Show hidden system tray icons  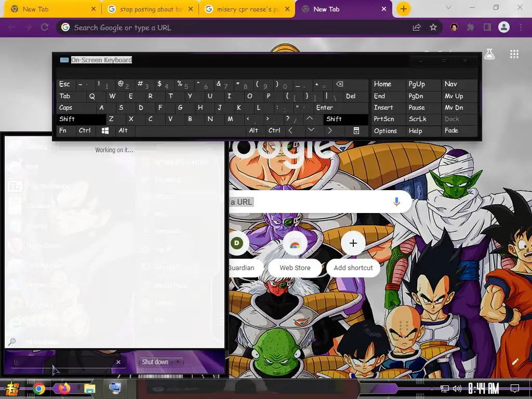click(432, 389)
